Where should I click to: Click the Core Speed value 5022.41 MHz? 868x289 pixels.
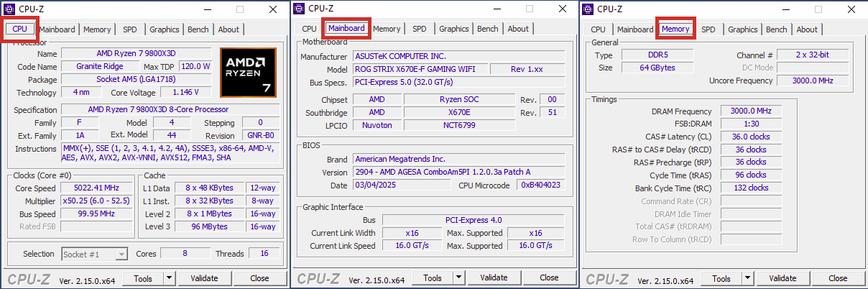pyautogui.click(x=97, y=188)
